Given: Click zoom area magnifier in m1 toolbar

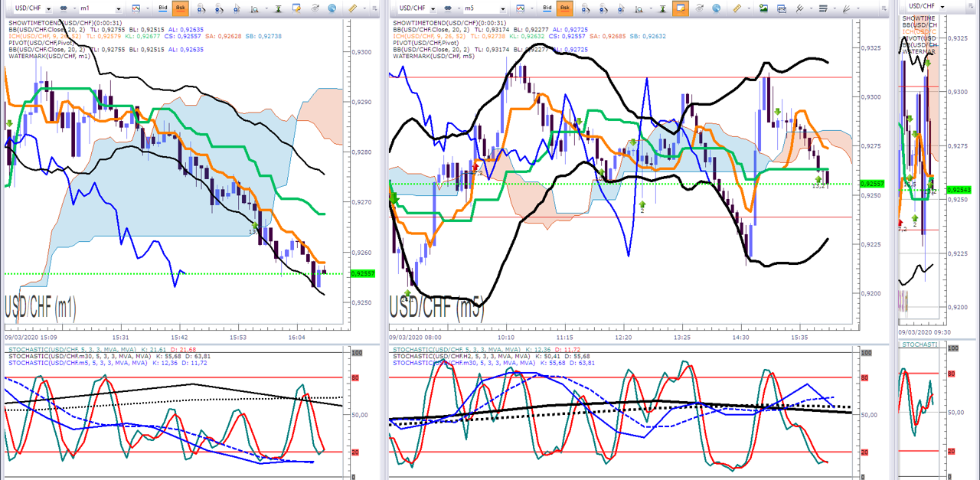Looking at the screenshot, I should (x=255, y=8).
